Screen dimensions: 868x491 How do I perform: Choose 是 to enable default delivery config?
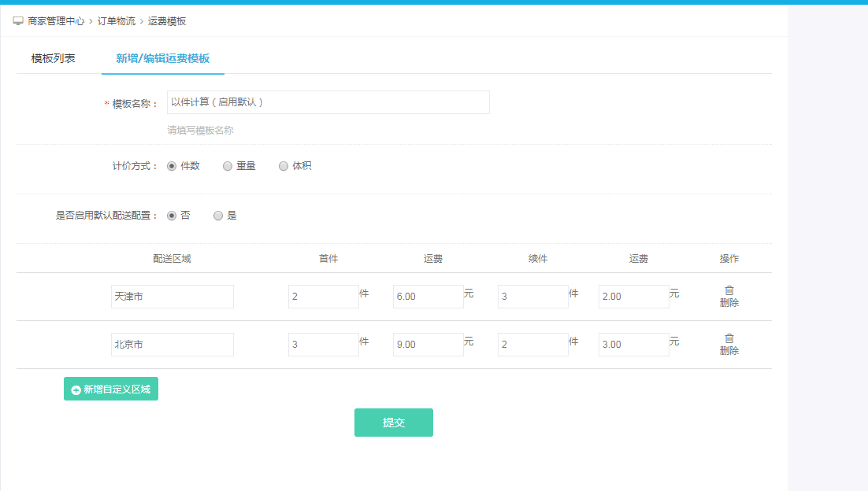click(x=218, y=216)
